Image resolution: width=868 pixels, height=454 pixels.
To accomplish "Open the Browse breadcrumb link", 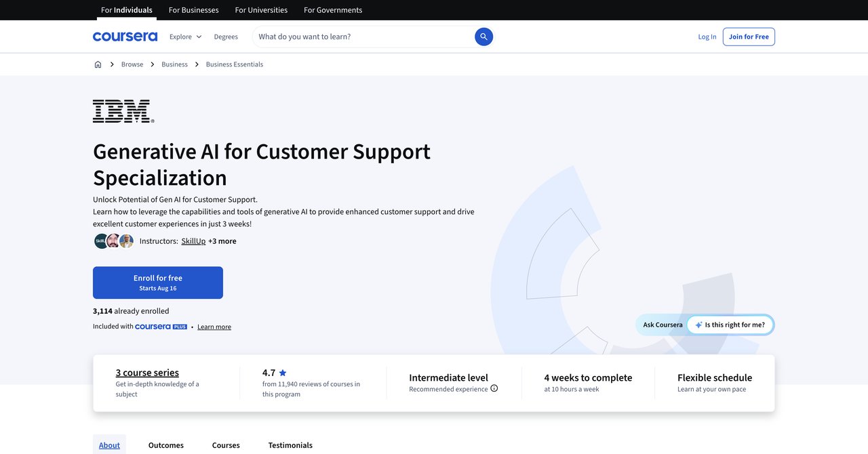I will [x=132, y=64].
